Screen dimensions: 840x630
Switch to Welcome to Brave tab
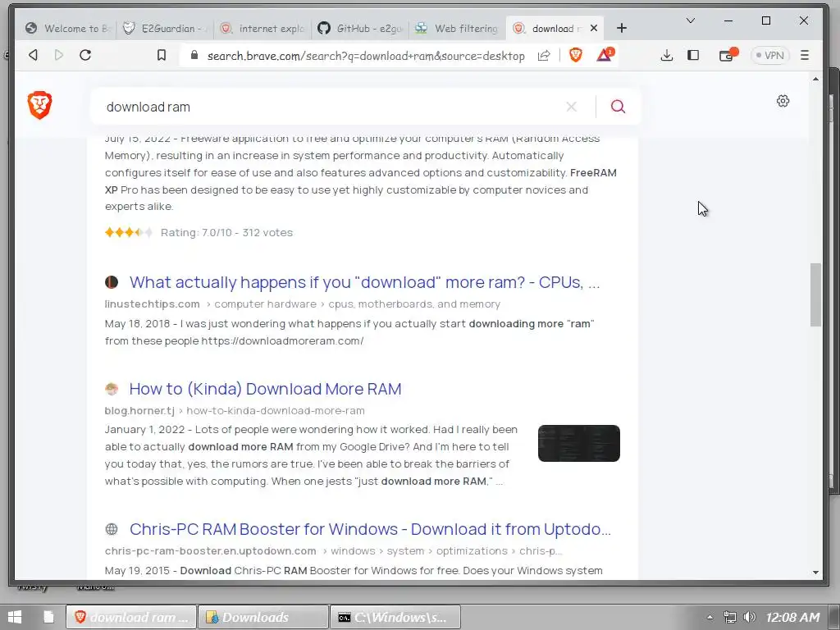click(68, 29)
